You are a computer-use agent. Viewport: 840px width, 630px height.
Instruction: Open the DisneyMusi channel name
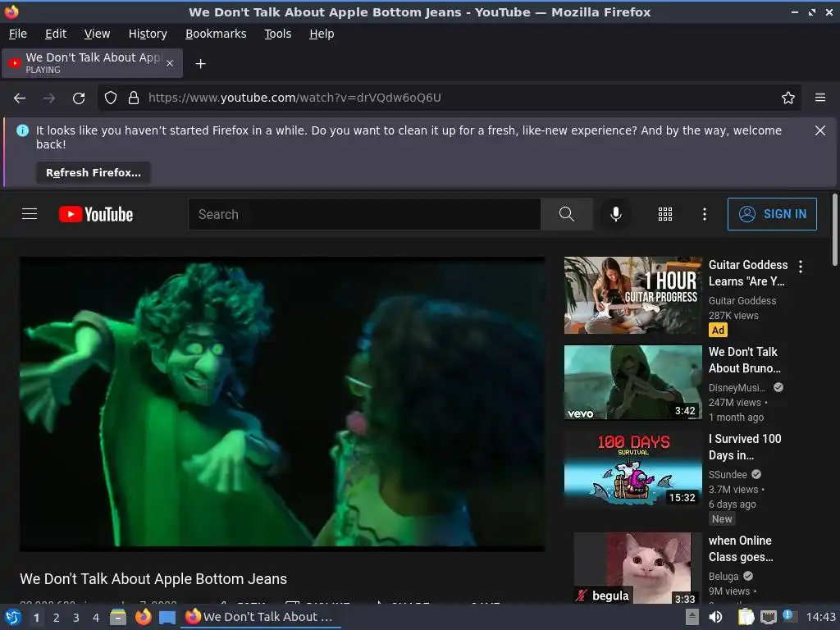coord(737,388)
